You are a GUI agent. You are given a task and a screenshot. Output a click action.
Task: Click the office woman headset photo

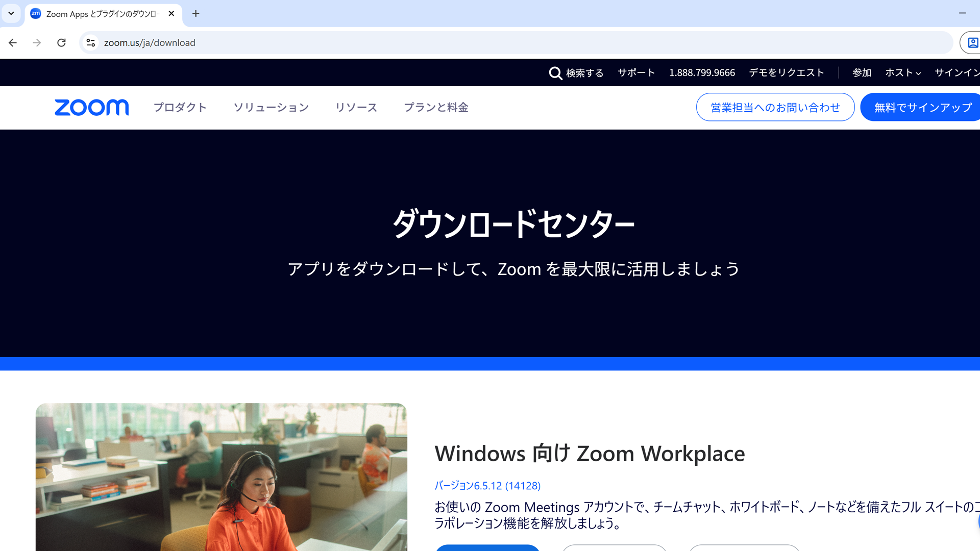[222, 477]
